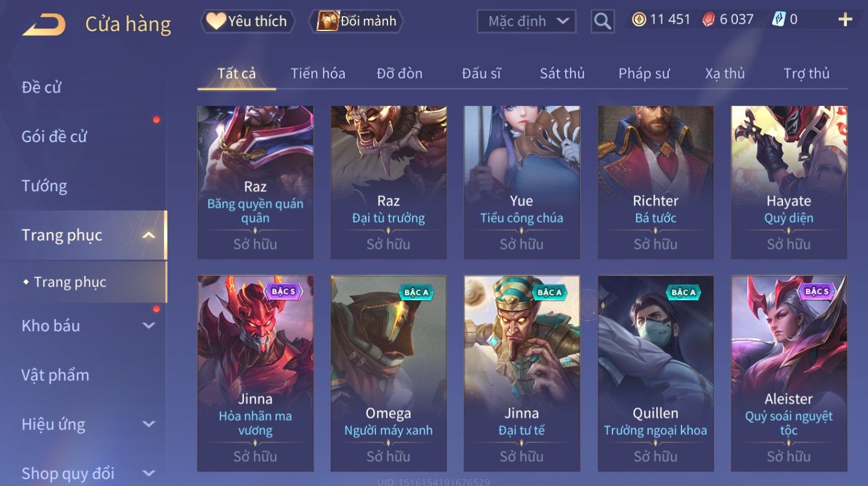This screenshot has width=868, height=486.
Task: Open the search magnifier icon
Action: [603, 21]
